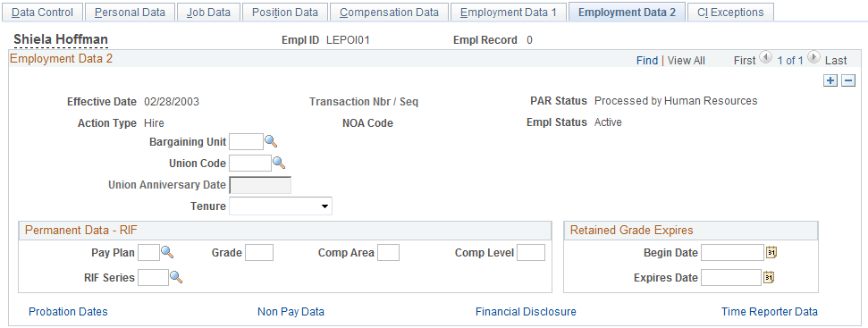
Task: Open Expires Date calendar picker
Action: coord(769,277)
